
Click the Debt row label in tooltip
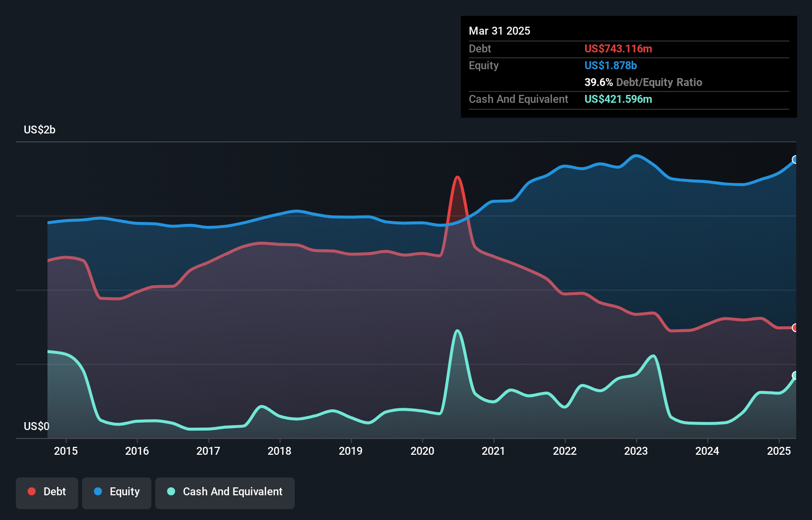pos(480,48)
